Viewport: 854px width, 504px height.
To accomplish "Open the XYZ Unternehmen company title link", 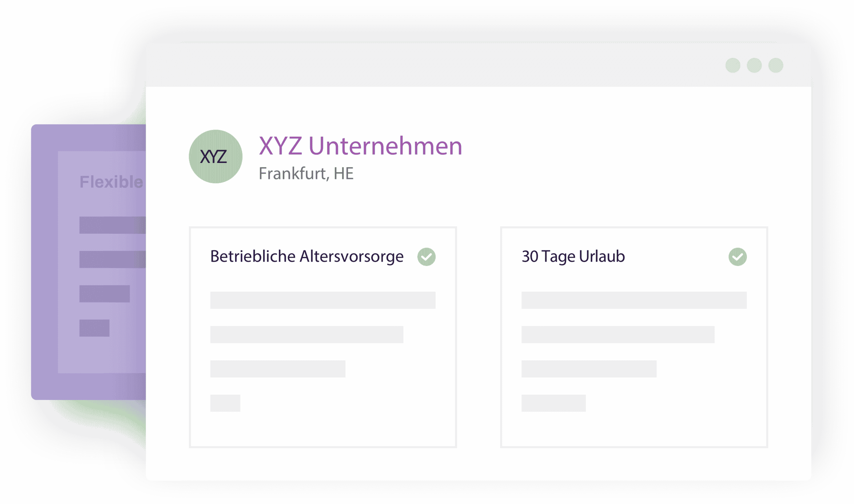I will point(360,146).
